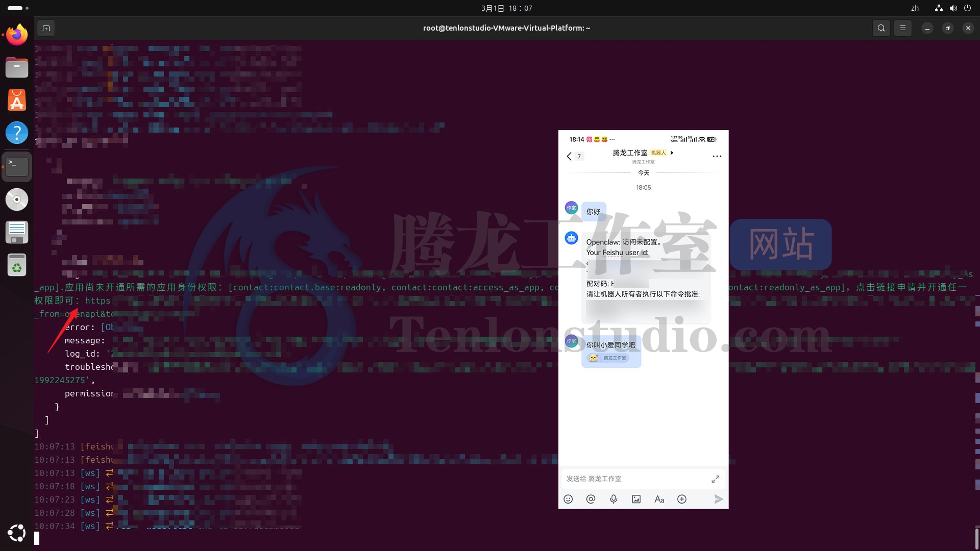Image resolution: width=980 pixels, height=551 pixels.
Task: Click the terminal scrollbar
Action: (x=977, y=538)
